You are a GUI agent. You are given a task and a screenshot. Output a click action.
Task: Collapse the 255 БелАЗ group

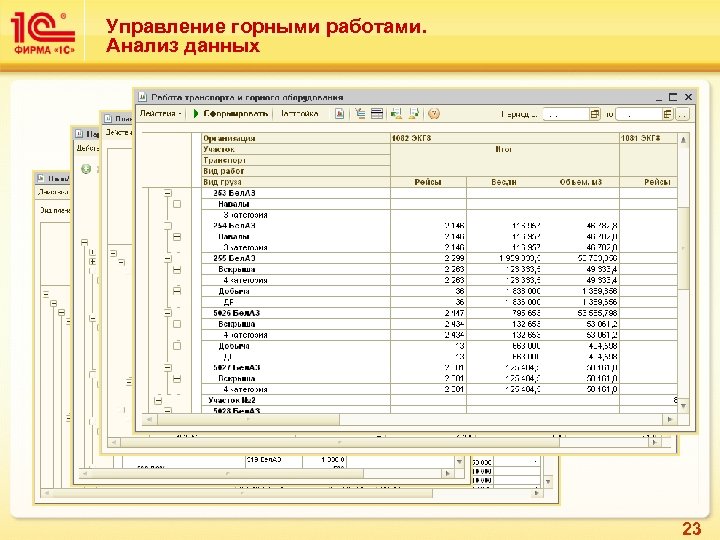pyautogui.click(x=168, y=259)
